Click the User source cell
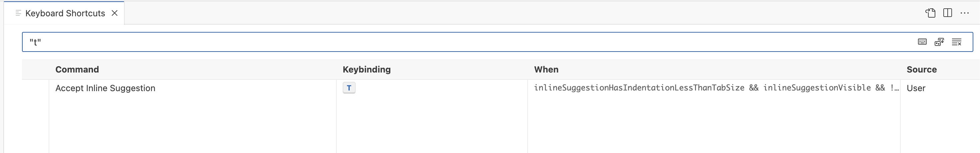This screenshot has height=153, width=980. coord(916,88)
